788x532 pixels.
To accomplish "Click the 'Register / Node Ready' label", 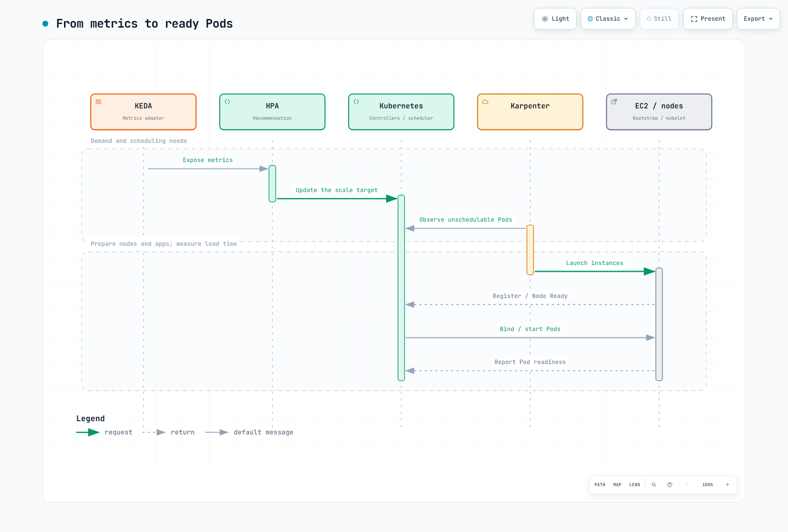I will 530,296.
